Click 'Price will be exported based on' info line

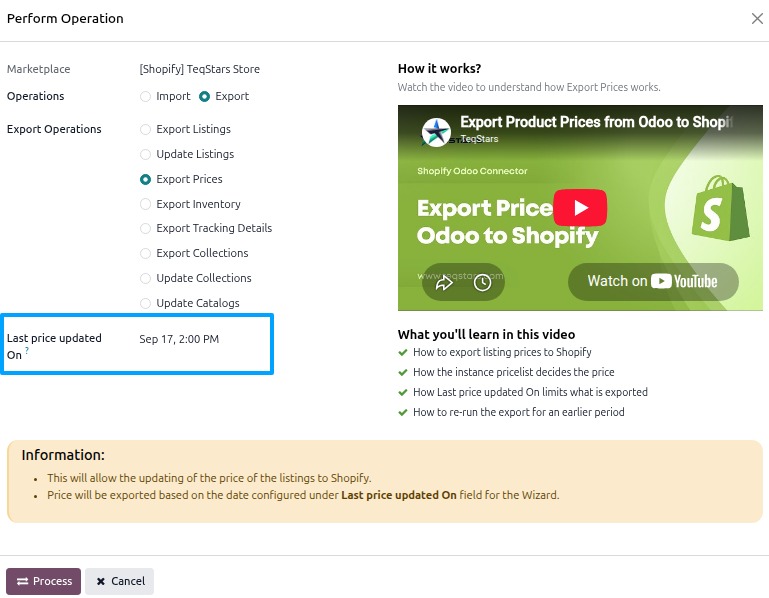pos(303,495)
